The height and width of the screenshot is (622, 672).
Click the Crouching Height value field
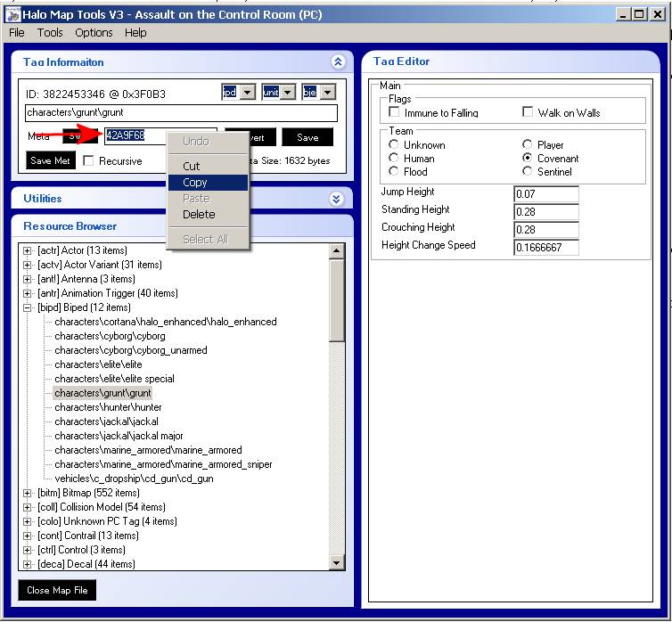(x=546, y=230)
